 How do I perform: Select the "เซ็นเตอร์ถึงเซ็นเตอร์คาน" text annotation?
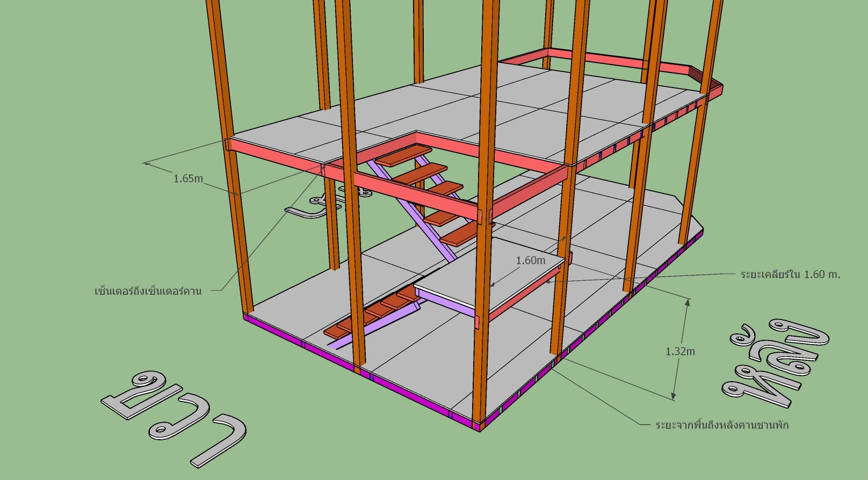[x=148, y=292]
